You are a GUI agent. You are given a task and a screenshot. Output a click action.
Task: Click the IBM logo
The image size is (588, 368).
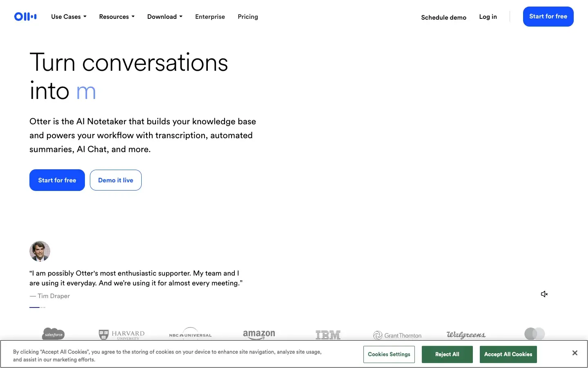click(328, 335)
